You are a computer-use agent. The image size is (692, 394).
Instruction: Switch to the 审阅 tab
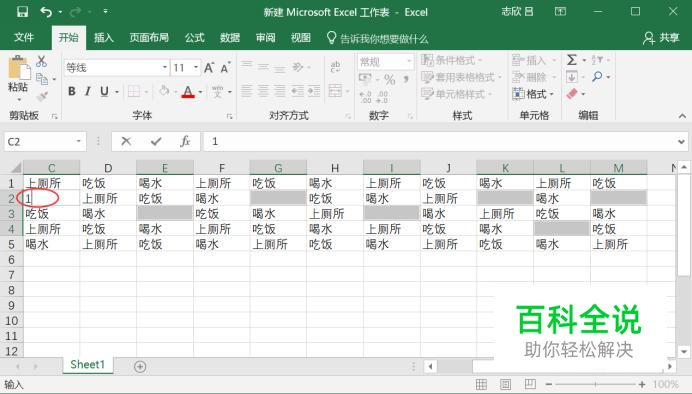click(265, 38)
